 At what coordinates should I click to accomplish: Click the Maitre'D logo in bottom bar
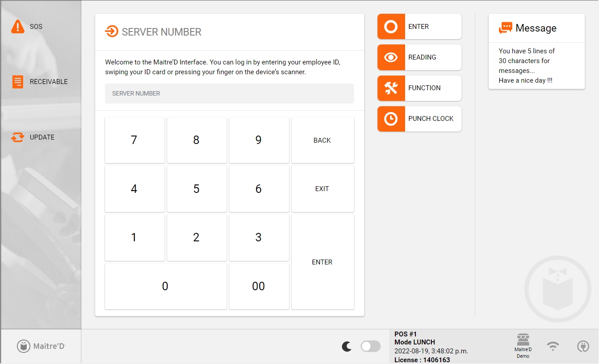point(41,346)
